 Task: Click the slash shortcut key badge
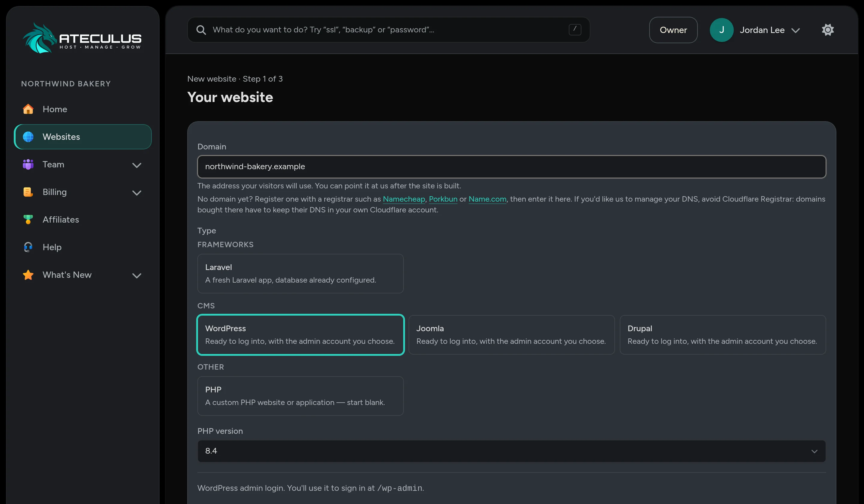point(575,30)
